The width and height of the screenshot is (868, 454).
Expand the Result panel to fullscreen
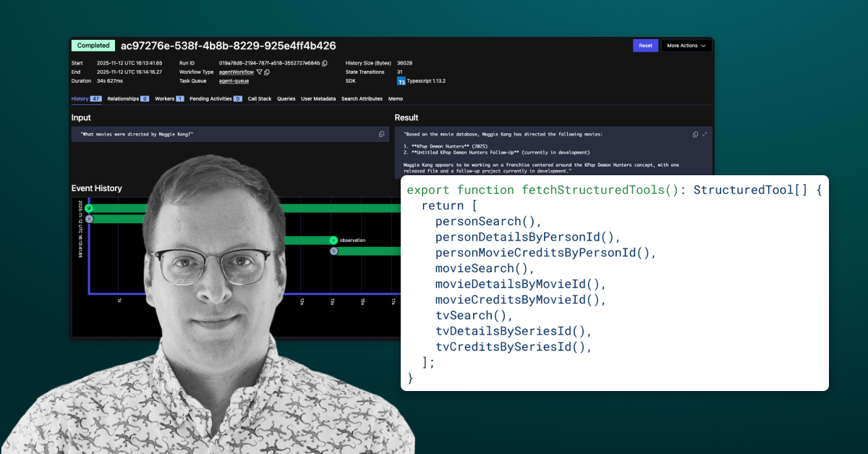coord(705,135)
